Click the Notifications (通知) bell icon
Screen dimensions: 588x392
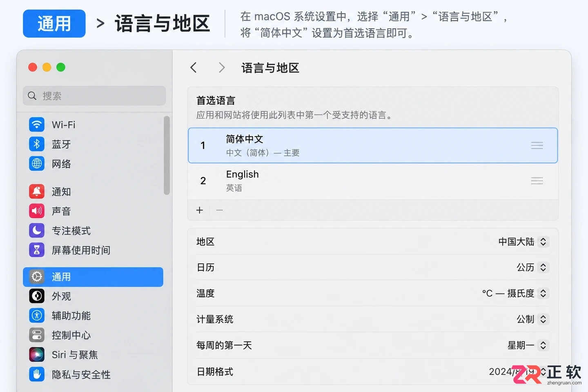click(x=37, y=192)
